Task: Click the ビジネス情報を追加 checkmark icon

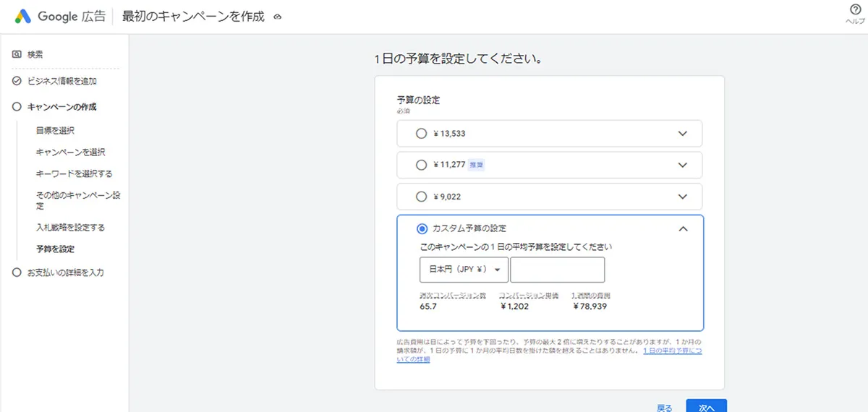Action: 17,81
